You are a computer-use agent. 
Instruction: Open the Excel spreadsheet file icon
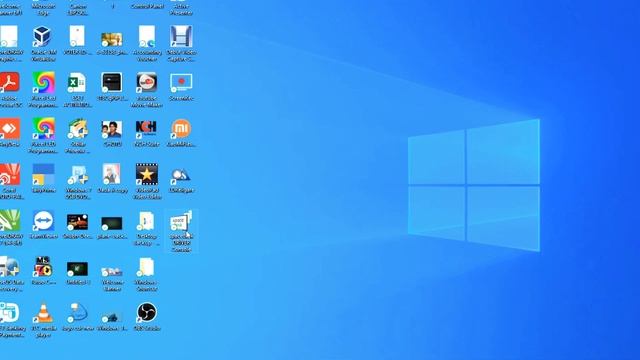[x=77, y=82]
